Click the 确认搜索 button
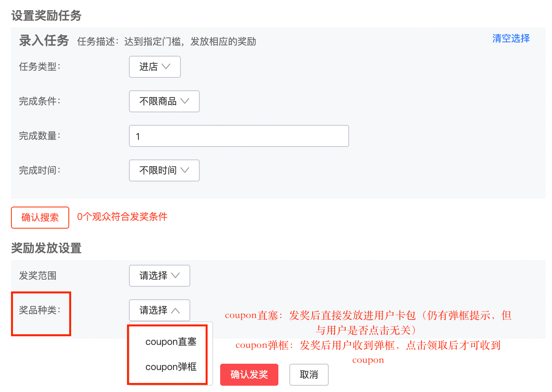 point(40,218)
